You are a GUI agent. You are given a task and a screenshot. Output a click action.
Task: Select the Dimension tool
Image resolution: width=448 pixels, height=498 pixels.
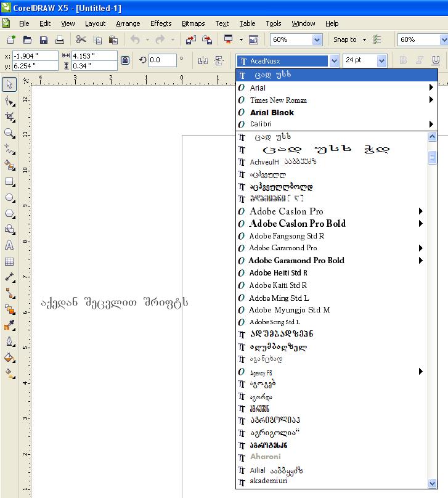click(x=9, y=277)
